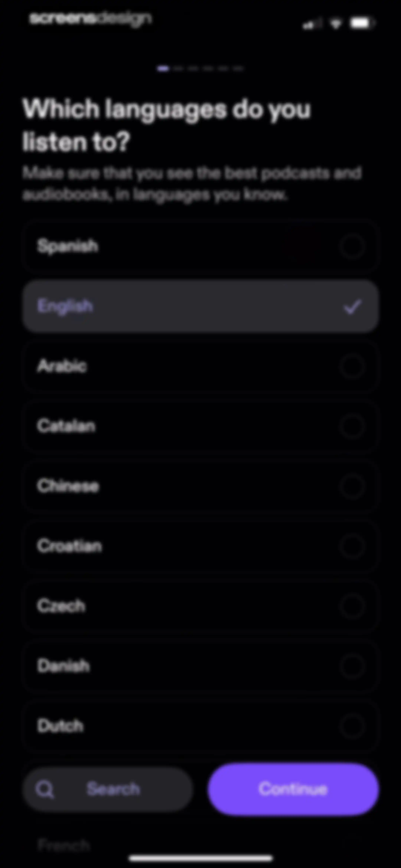401x868 pixels.
Task: Uncheck the English checkmark
Action: click(x=353, y=306)
